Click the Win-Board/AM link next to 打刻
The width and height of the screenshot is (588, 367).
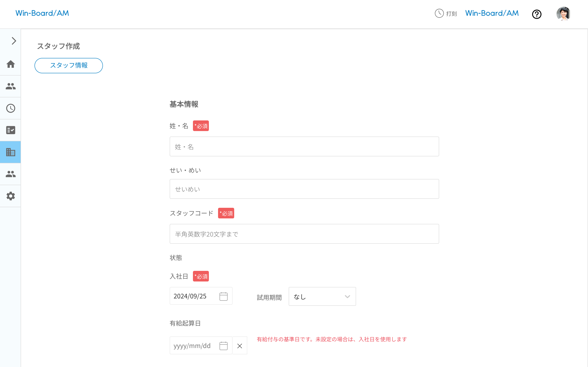[491, 13]
